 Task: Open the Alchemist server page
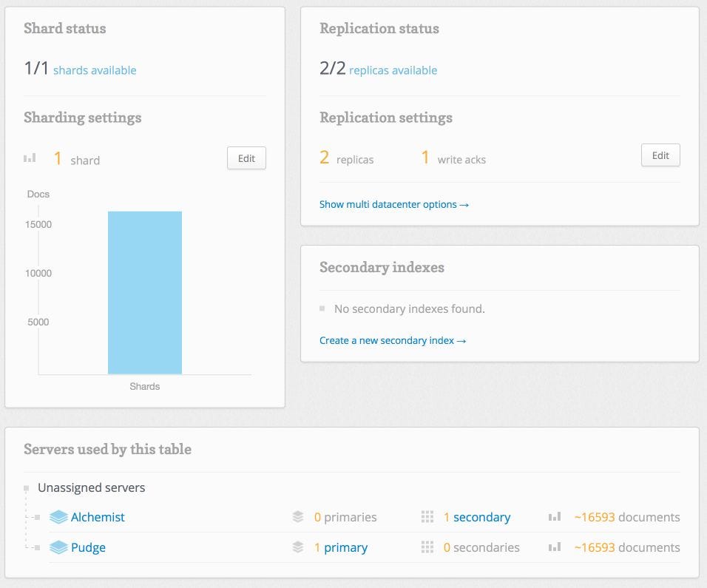pyautogui.click(x=98, y=517)
